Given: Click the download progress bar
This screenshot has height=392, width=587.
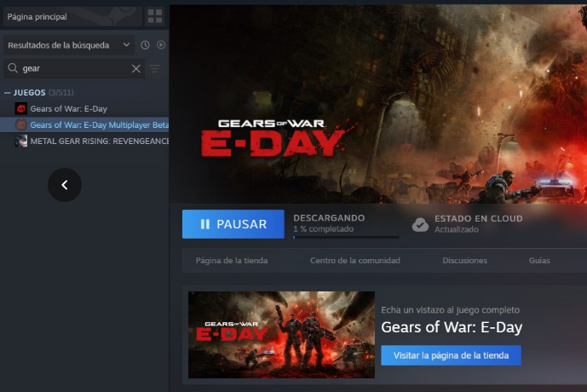Looking at the screenshot, I should tap(346, 237).
